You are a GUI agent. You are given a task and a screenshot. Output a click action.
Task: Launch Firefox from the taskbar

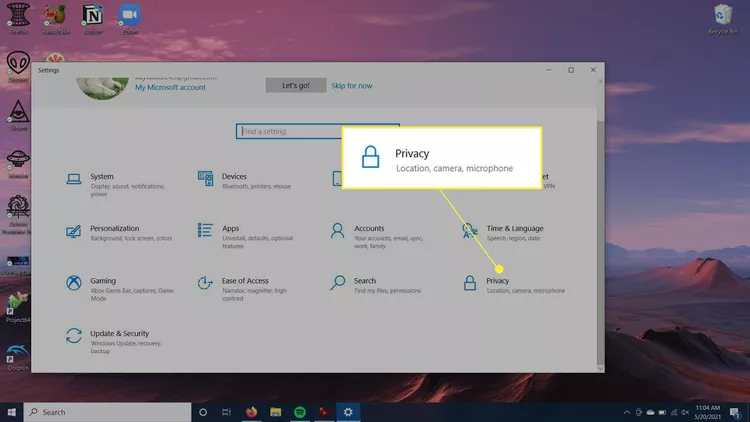[251, 411]
